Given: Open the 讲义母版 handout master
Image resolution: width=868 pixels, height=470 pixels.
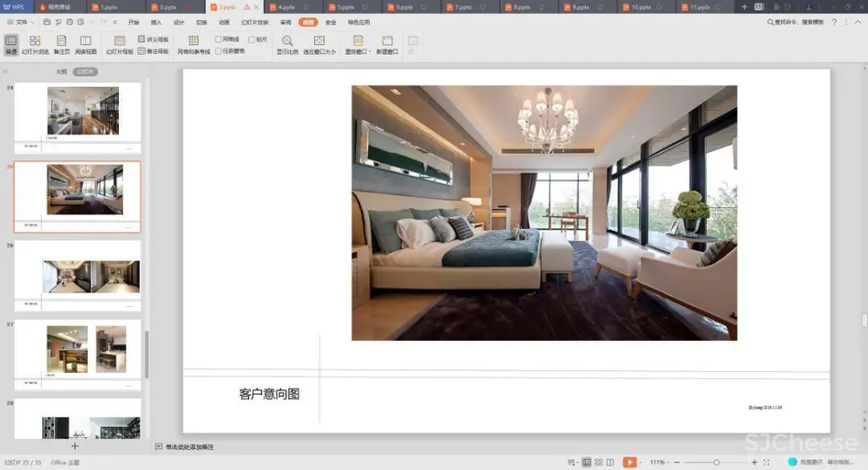Looking at the screenshot, I should click(x=154, y=39).
